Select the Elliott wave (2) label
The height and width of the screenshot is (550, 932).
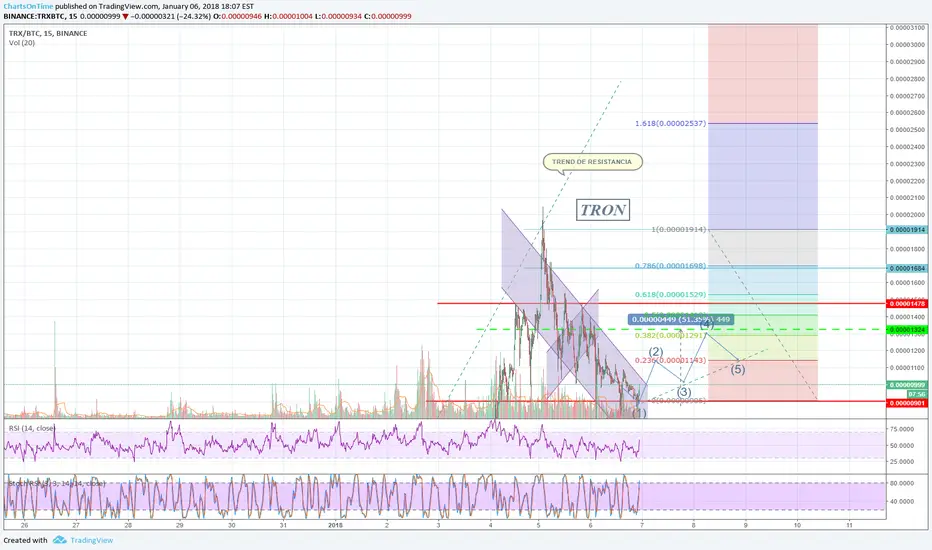pyautogui.click(x=656, y=352)
